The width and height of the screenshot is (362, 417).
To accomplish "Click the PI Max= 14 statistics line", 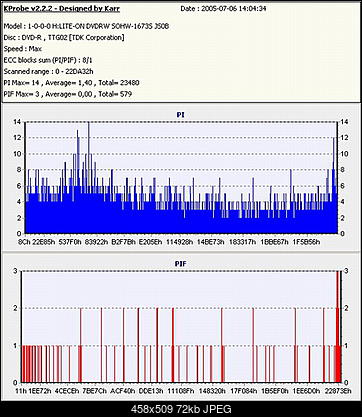I will [71, 83].
